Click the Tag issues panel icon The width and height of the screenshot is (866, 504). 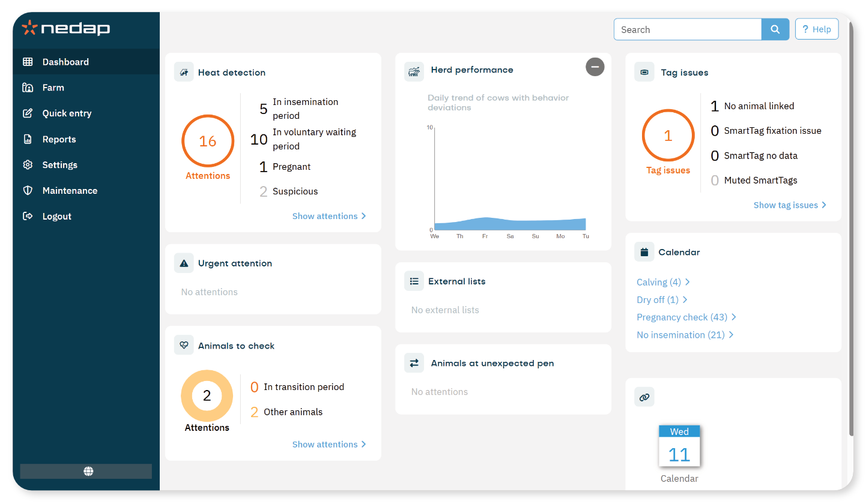[644, 72]
